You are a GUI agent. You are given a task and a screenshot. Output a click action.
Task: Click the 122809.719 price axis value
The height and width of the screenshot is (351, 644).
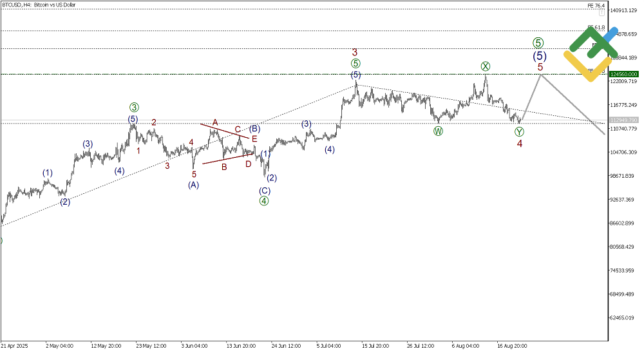(623, 81)
